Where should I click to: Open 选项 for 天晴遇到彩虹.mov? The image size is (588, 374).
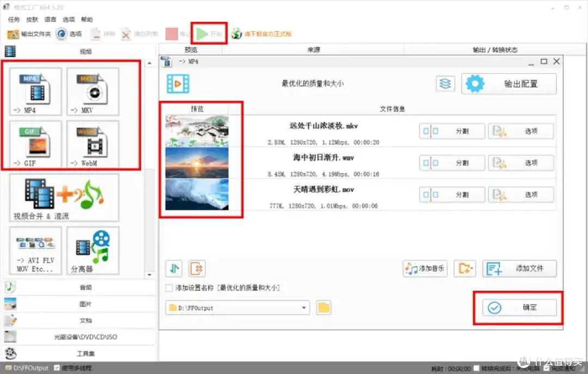click(521, 195)
